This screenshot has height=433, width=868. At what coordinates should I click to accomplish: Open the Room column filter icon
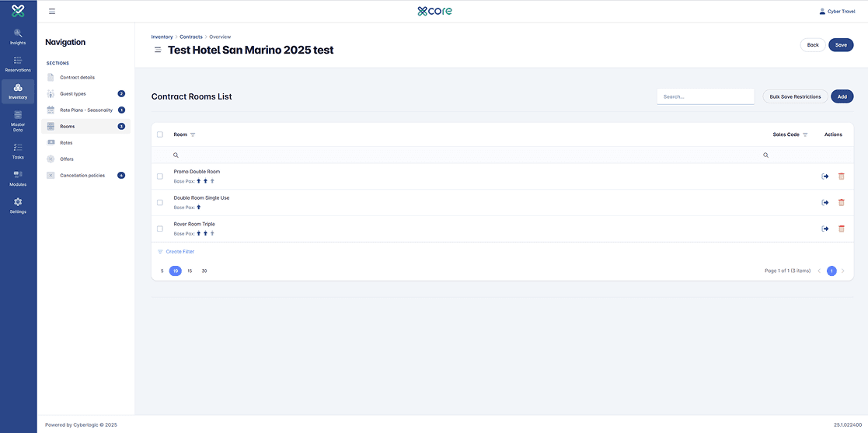pos(193,134)
